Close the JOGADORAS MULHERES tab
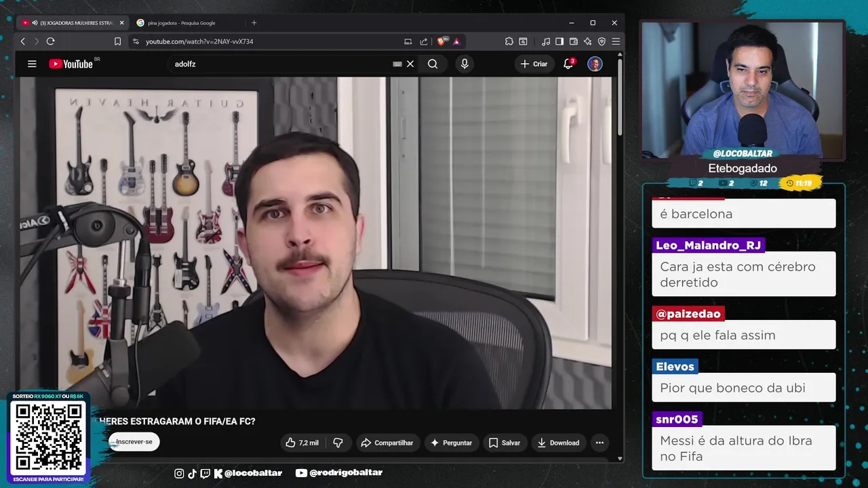The image size is (868, 488). (x=122, y=23)
